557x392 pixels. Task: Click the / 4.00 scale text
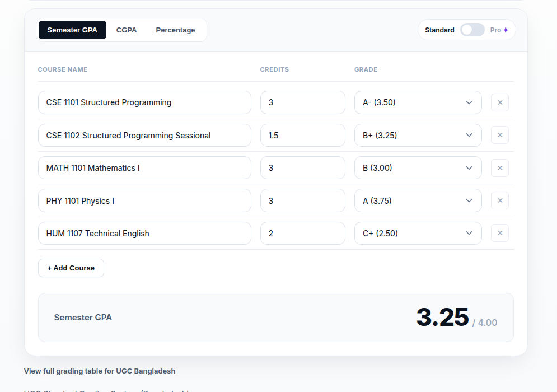[x=485, y=323]
